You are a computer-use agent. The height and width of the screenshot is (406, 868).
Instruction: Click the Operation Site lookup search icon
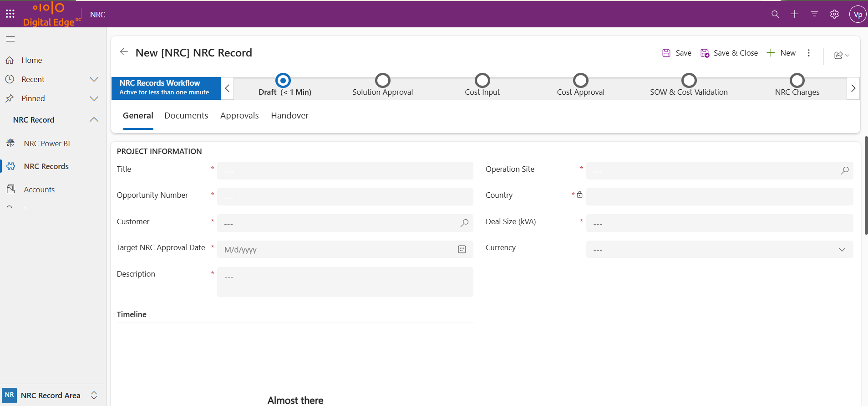[x=845, y=170]
